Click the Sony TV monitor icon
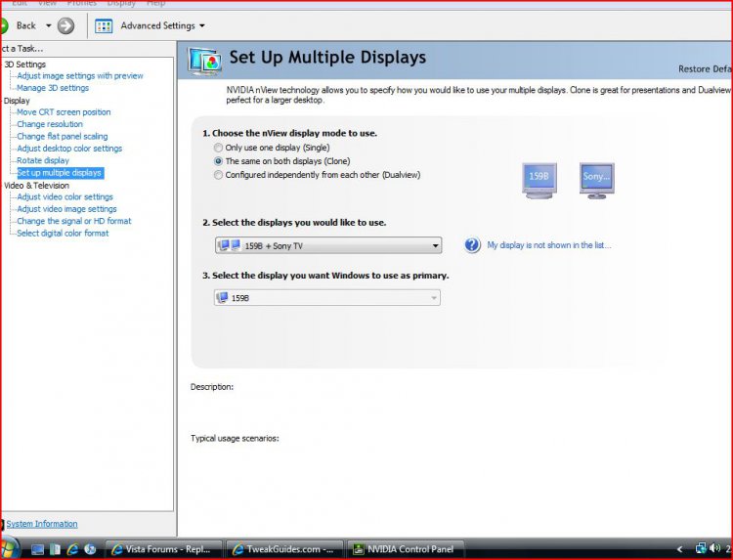This screenshot has width=733, height=560. (x=597, y=181)
